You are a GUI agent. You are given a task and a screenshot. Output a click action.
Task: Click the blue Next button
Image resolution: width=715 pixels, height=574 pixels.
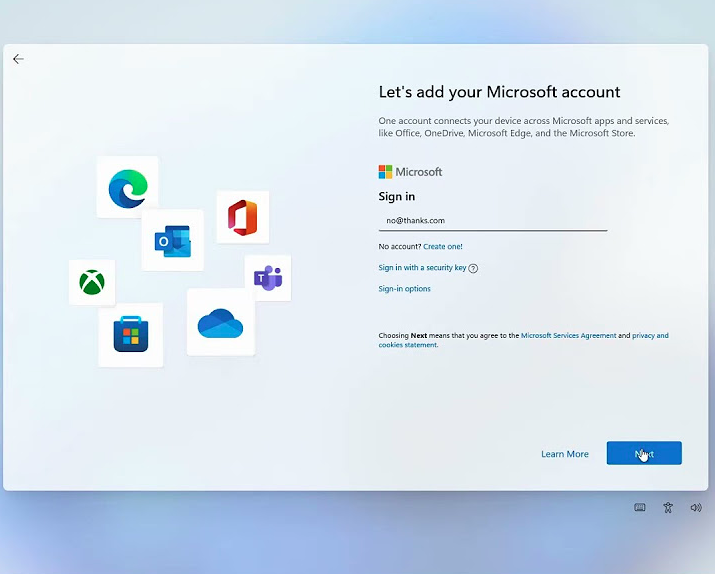(644, 453)
